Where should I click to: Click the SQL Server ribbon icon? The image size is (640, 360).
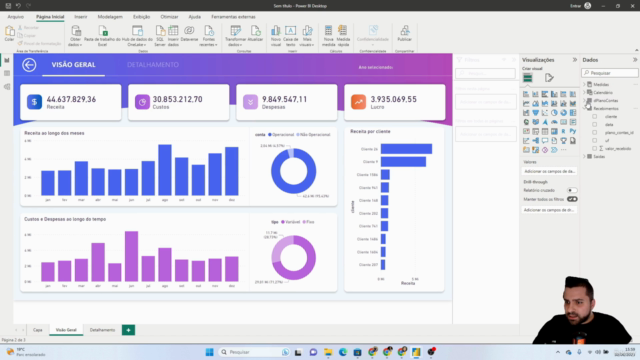pos(160,36)
